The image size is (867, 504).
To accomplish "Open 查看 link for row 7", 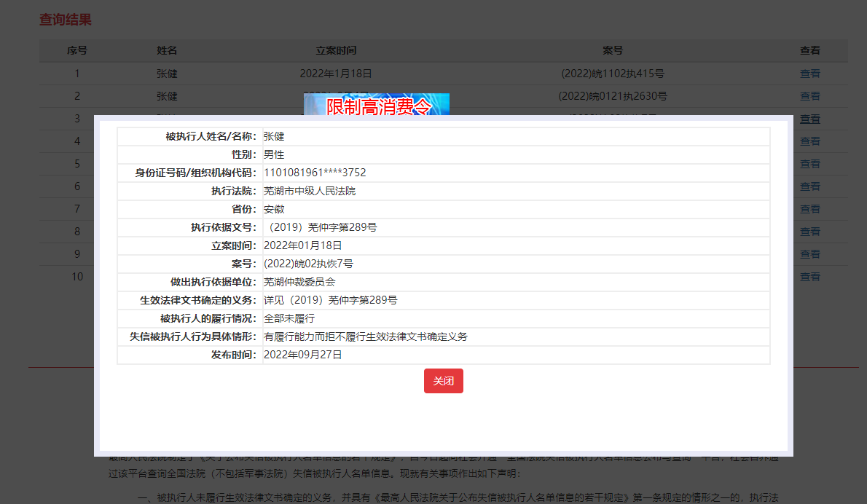I will click(x=810, y=209).
